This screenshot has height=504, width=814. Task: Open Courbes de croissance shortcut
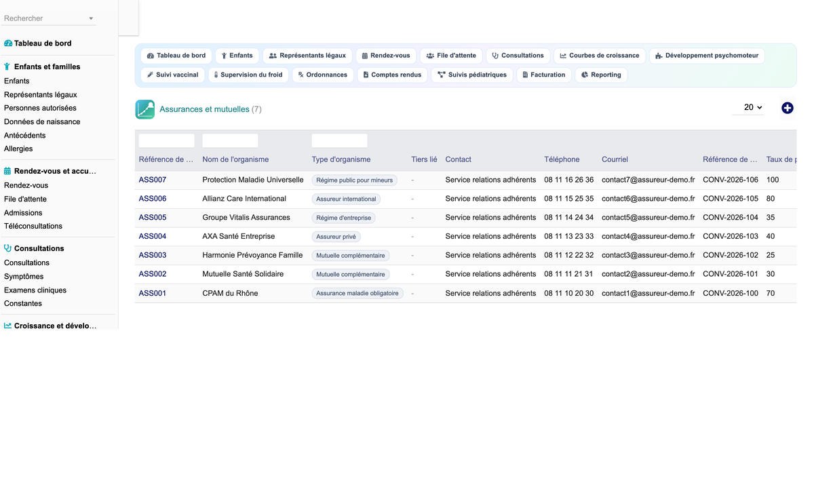point(600,56)
